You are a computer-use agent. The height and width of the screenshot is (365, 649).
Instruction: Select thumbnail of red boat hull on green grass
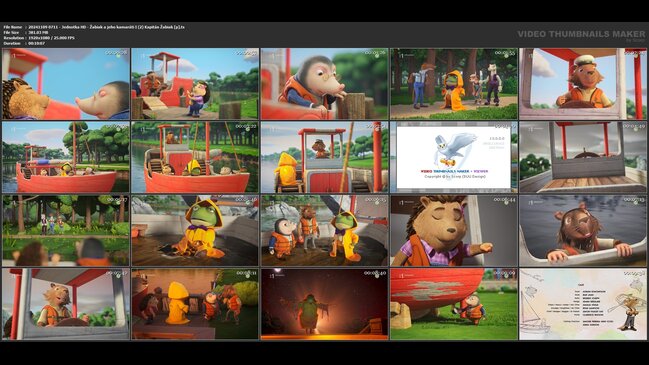click(x=454, y=304)
